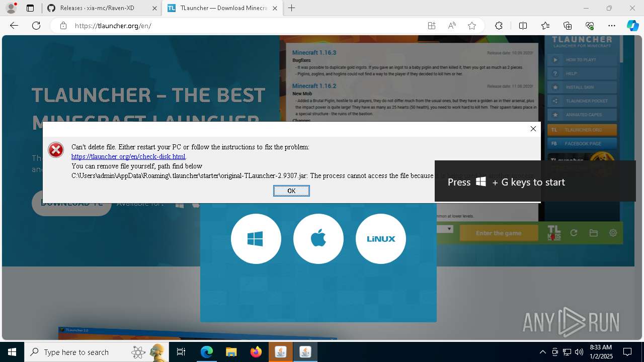Select ANIMATED CAPES in launcher sidebar

click(x=582, y=115)
